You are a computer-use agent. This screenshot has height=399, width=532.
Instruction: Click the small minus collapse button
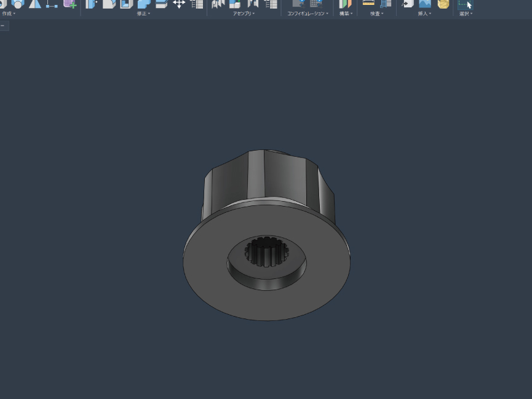tap(3, 26)
